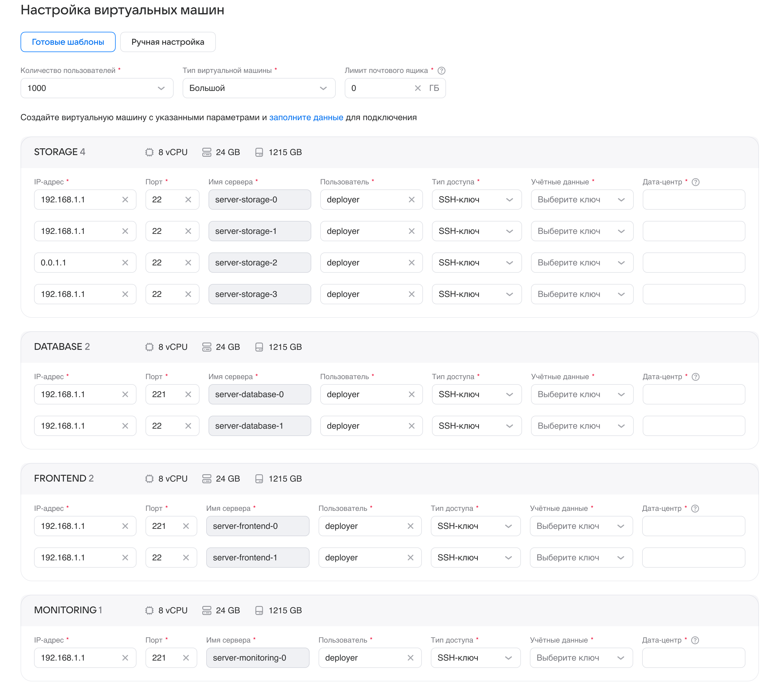Open Выберите ключ dropdown for server-monitoring-0
The height and width of the screenshot is (698, 784).
pyautogui.click(x=581, y=658)
